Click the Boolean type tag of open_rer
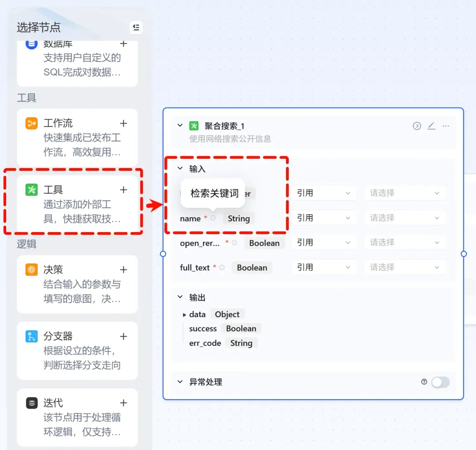The height and width of the screenshot is (450, 476). [x=264, y=243]
